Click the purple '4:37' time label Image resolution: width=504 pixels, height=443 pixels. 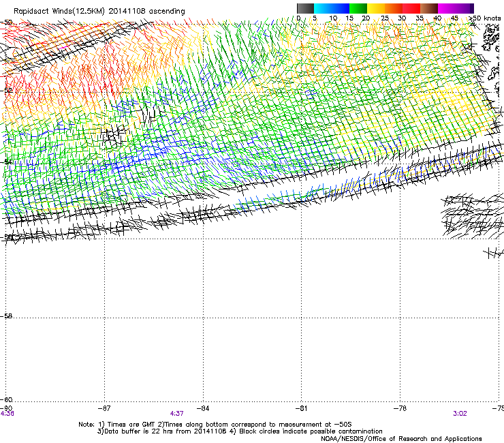(x=177, y=414)
